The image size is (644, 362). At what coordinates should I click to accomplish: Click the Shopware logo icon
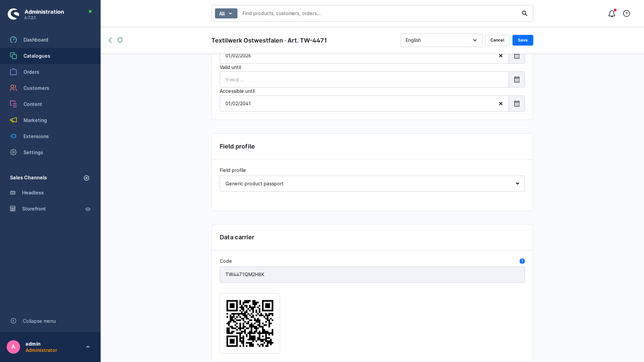click(13, 14)
